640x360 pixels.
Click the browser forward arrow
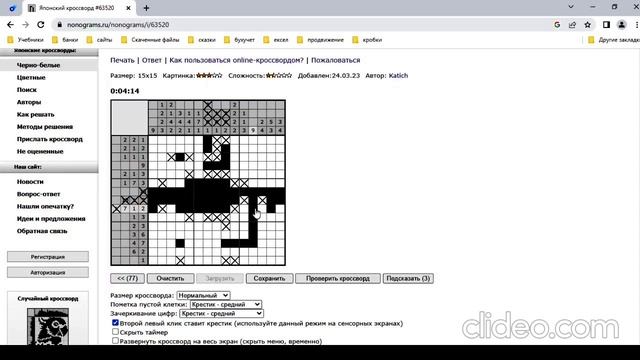pos(25,24)
